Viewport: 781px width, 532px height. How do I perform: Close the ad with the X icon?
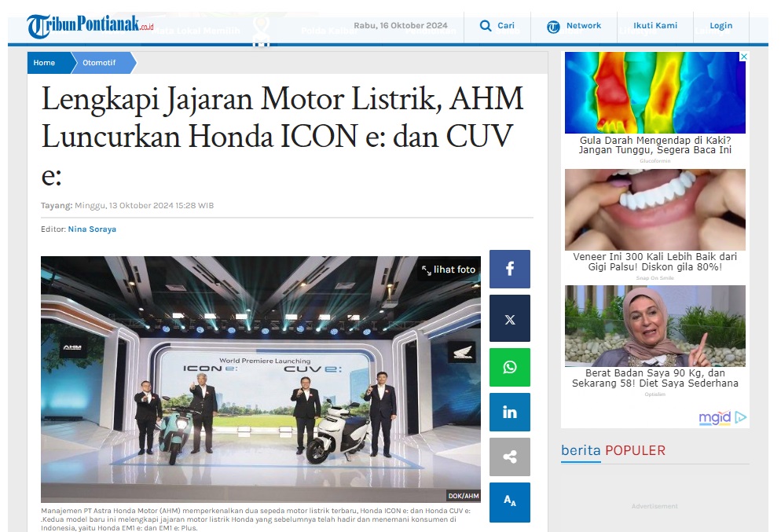(x=743, y=57)
